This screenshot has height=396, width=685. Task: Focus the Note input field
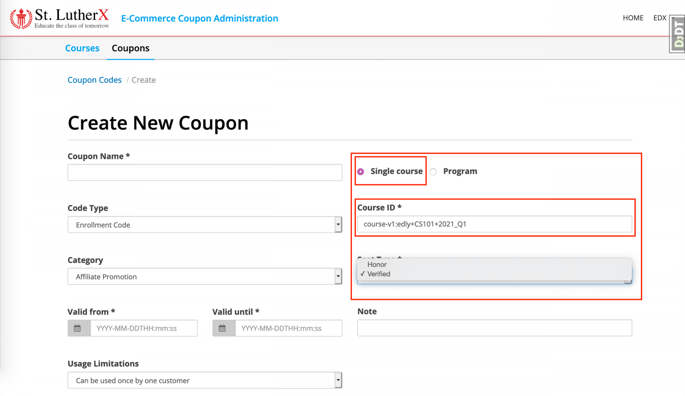click(495, 328)
